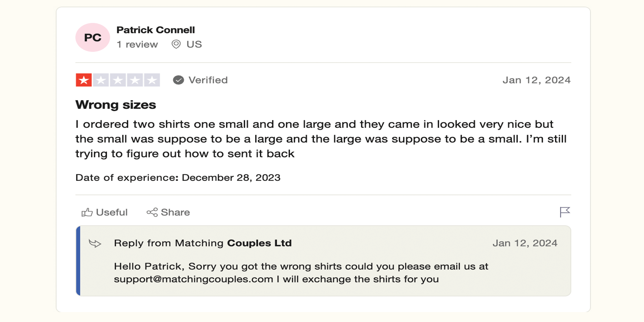Click the Share nodes icon

[x=152, y=212]
